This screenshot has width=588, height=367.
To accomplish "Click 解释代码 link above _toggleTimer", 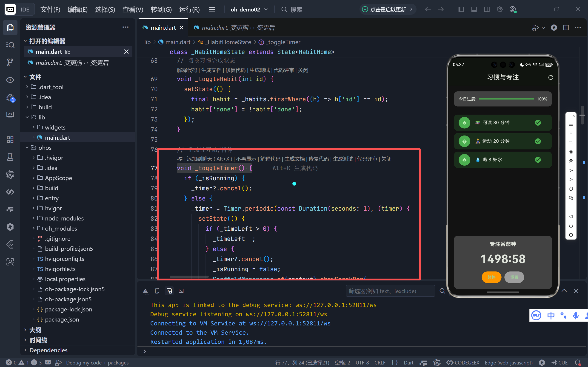I will 270,159.
